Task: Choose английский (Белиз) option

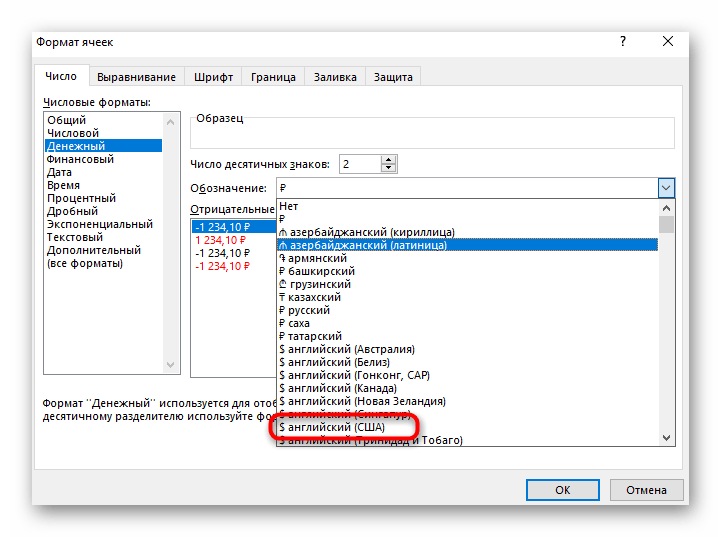Action: point(467,362)
